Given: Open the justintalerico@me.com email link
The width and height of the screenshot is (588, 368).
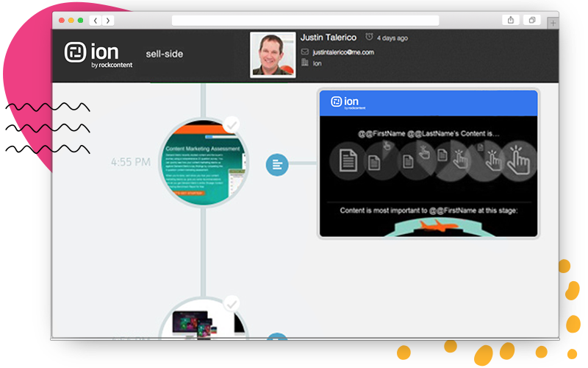Looking at the screenshot, I should [x=343, y=52].
